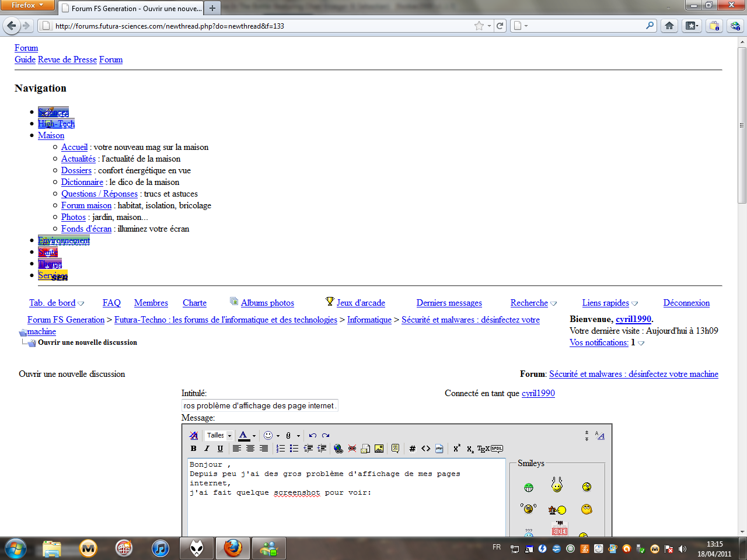The width and height of the screenshot is (747, 560).
Task: Open the Dictionnaire link under Maison
Action: pyautogui.click(x=82, y=182)
